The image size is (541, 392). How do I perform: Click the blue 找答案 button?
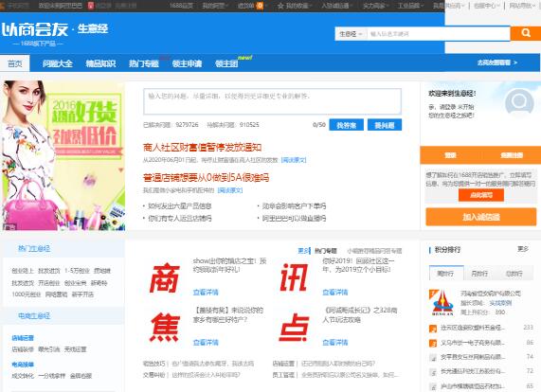(x=346, y=125)
